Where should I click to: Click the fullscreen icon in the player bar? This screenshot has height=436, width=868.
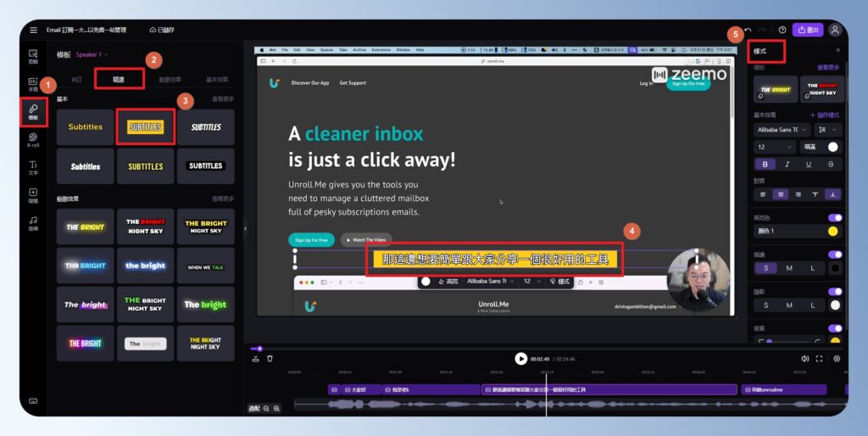click(x=819, y=359)
